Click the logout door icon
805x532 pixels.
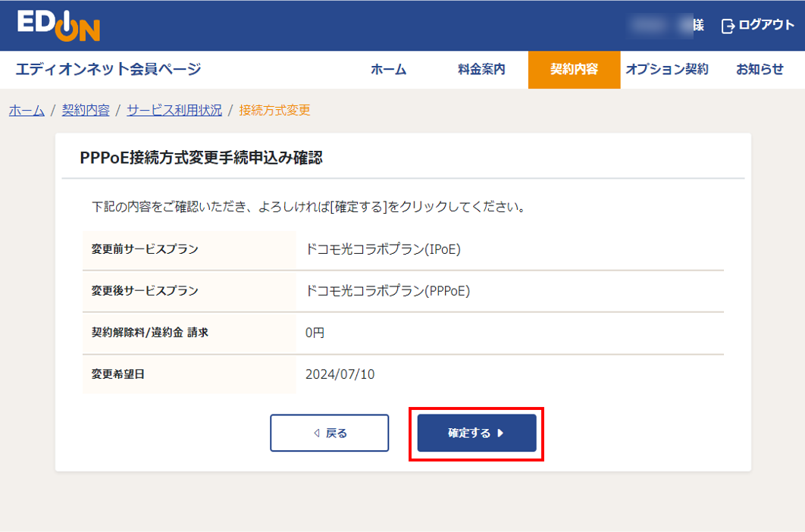728,26
